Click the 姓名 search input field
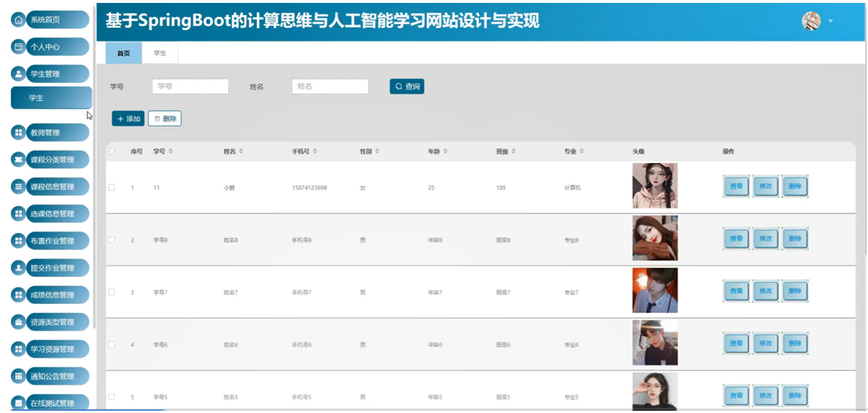The image size is (868, 413). [330, 87]
